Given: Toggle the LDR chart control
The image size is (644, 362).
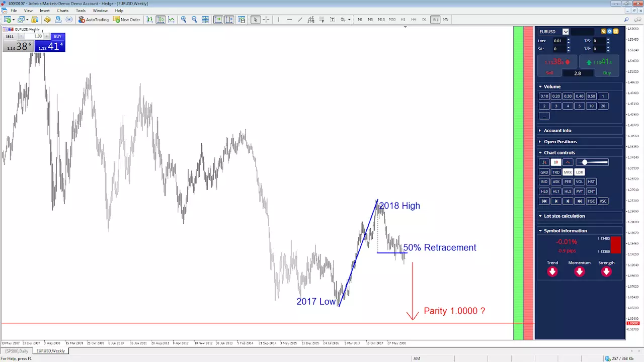Looking at the screenshot, I should point(580,172).
